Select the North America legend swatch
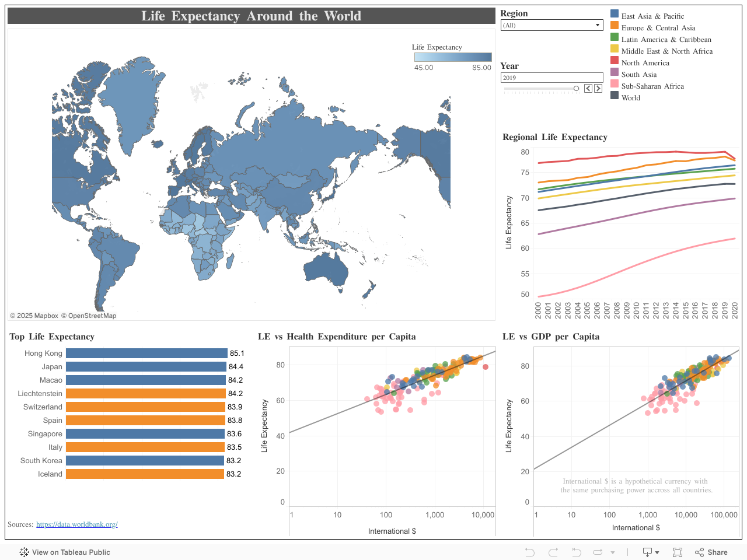 tap(615, 61)
